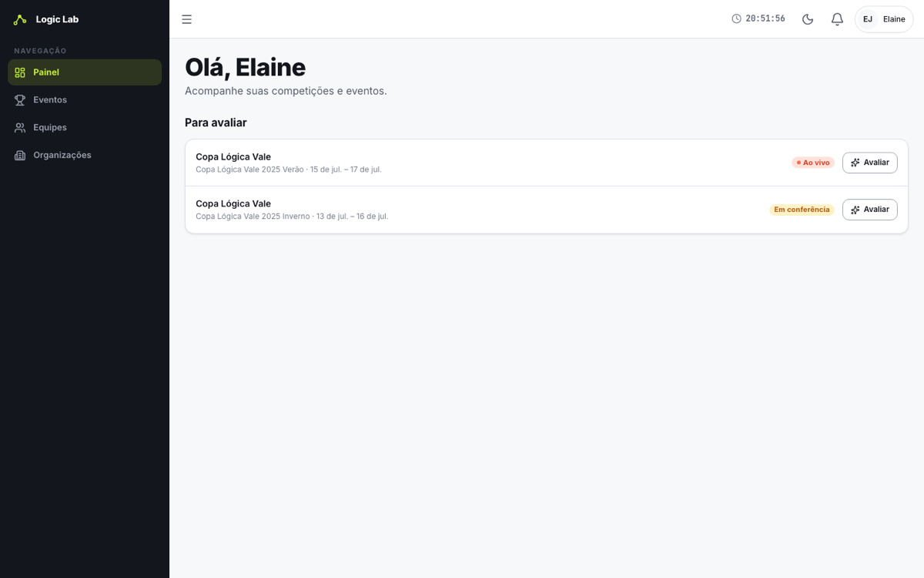Click the people icon next to Equipes

20,128
